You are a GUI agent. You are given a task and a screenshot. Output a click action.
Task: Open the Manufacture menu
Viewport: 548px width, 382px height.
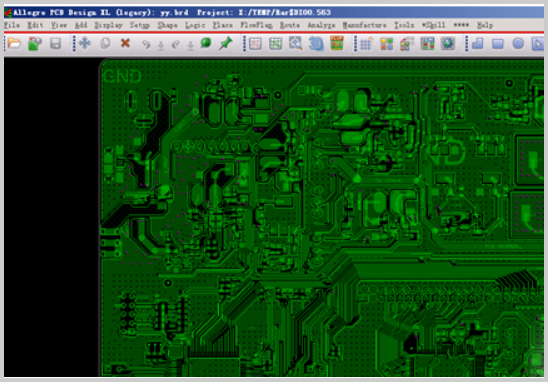click(365, 25)
